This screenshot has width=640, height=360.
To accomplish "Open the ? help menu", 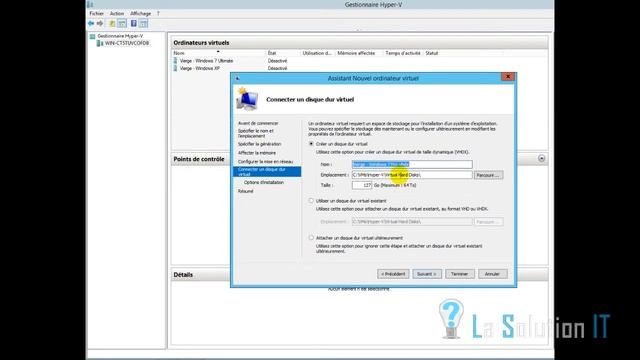I will (158, 13).
